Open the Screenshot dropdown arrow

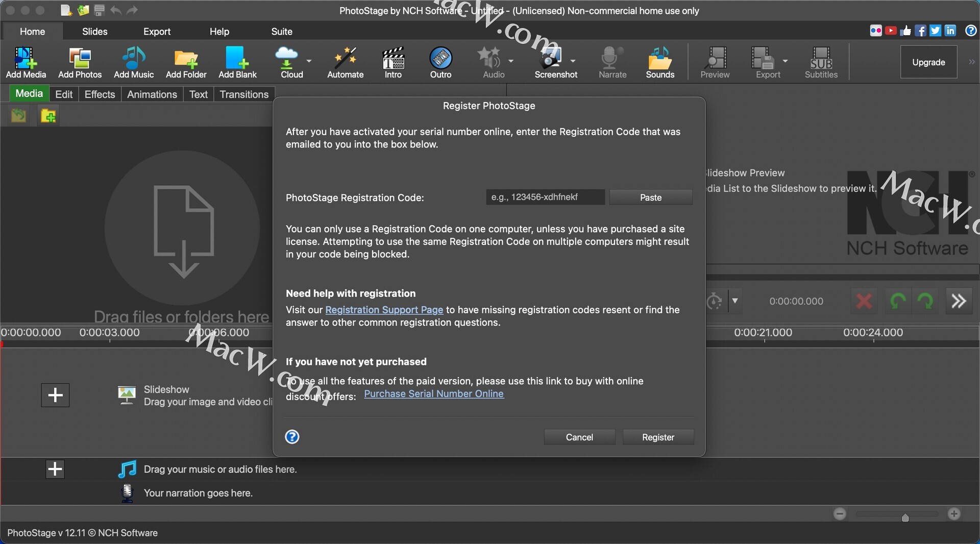point(573,61)
